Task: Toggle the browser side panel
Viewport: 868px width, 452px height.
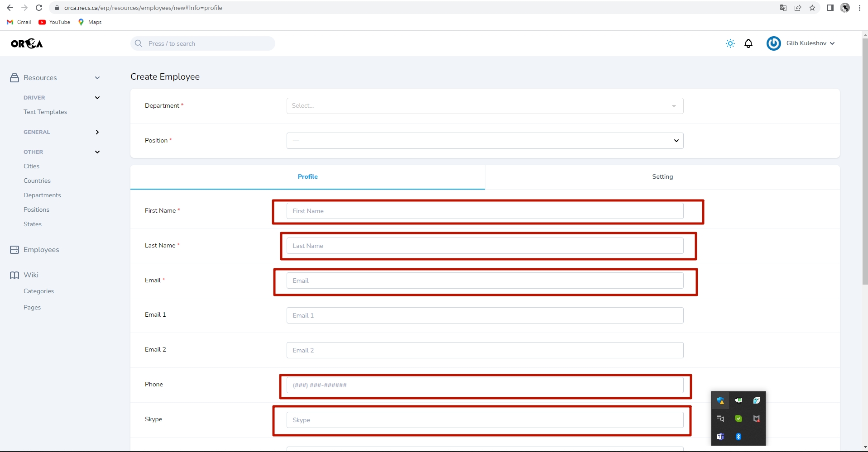Action: (x=830, y=8)
